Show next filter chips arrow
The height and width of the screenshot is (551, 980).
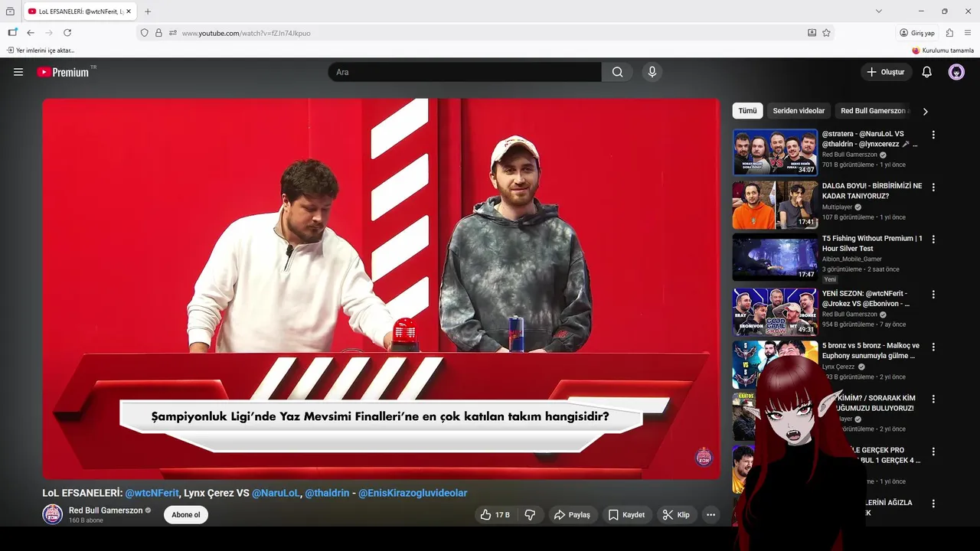(x=925, y=111)
